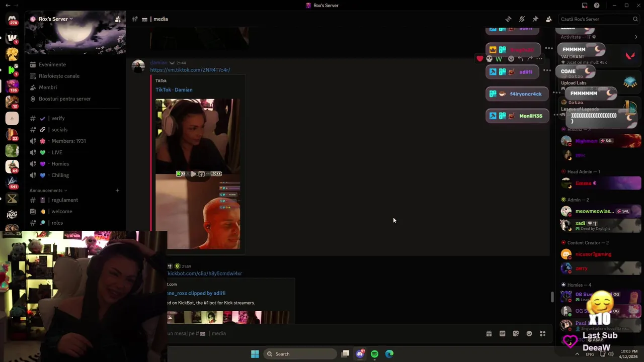Open emoji picker in message bar
644x362 pixels.
529,333
